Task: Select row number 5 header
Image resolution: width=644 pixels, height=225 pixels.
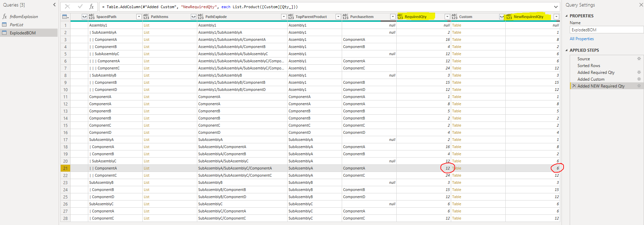Action: click(x=65, y=54)
